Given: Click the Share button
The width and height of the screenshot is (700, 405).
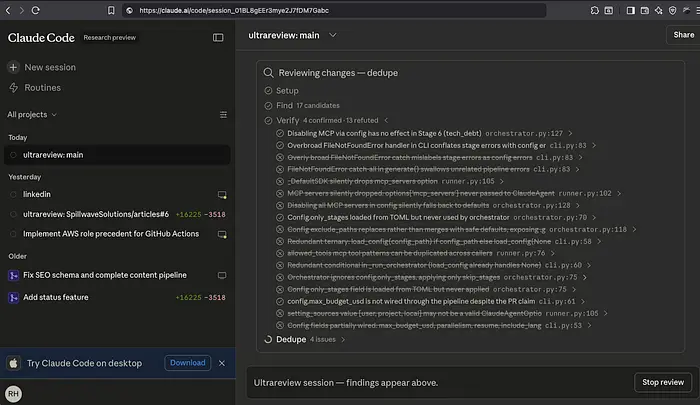Looking at the screenshot, I should (x=683, y=35).
